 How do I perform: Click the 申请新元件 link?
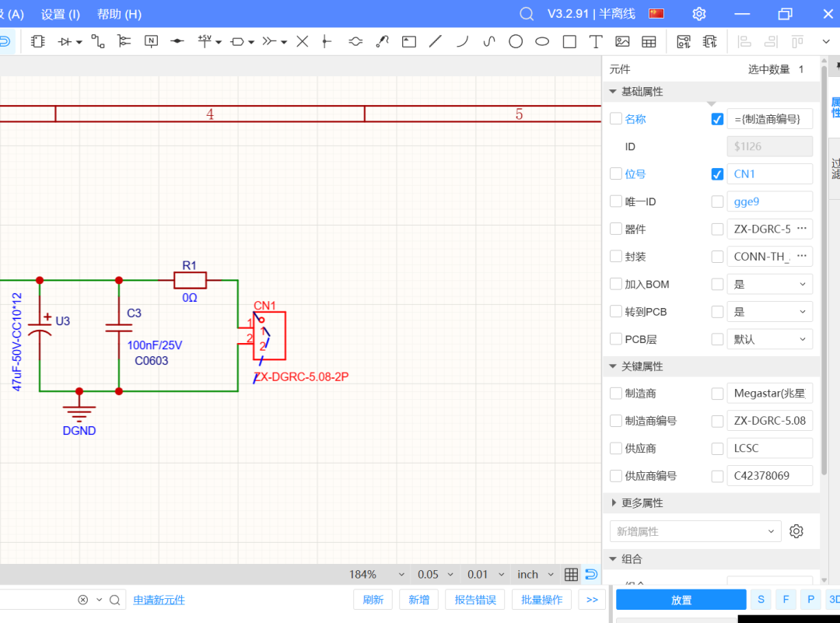point(159,600)
